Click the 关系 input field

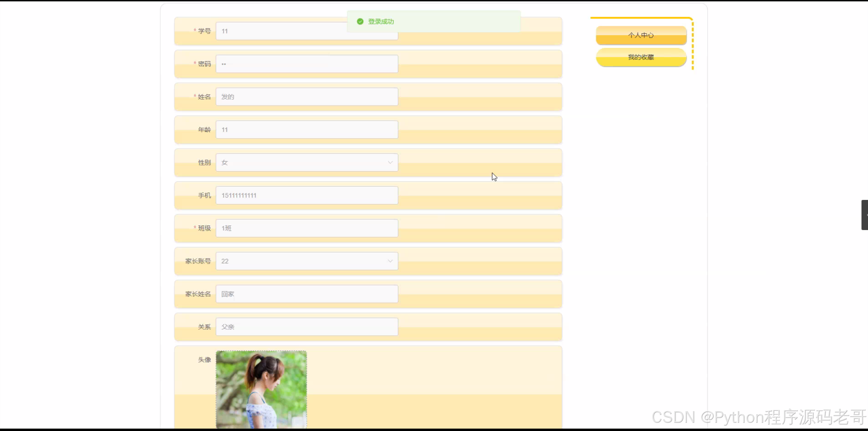306,327
